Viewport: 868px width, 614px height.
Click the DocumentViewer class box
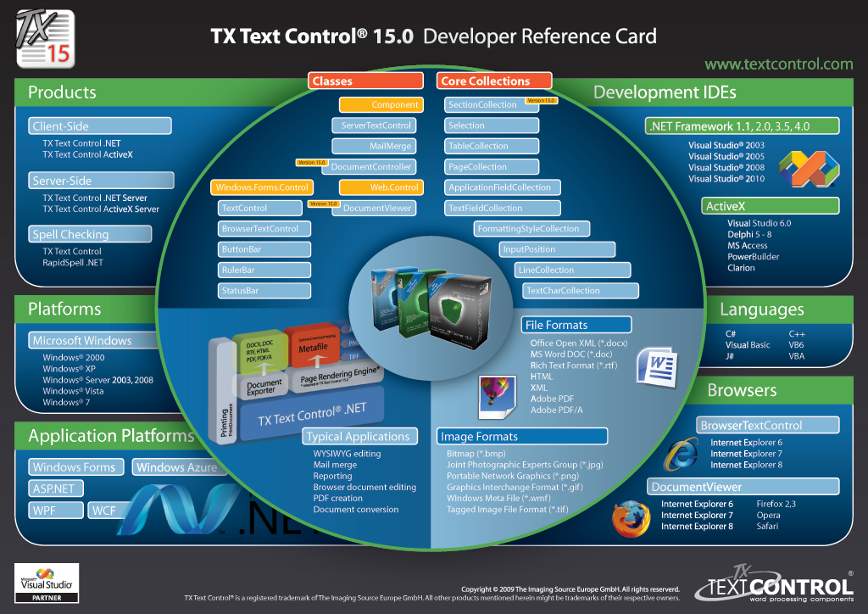click(x=374, y=208)
